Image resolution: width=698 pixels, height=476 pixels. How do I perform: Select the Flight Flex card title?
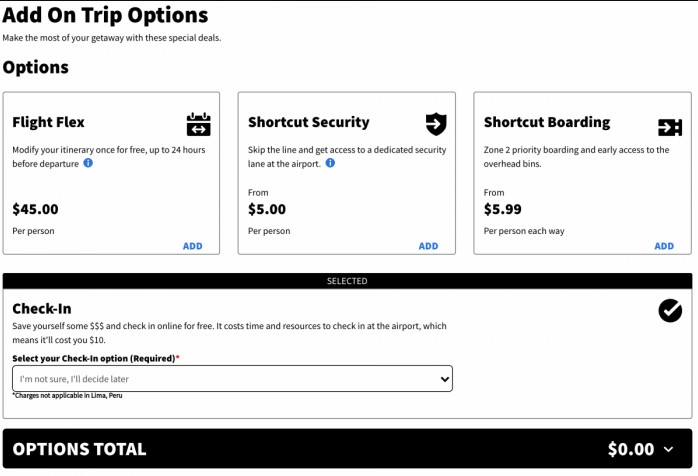pos(48,123)
